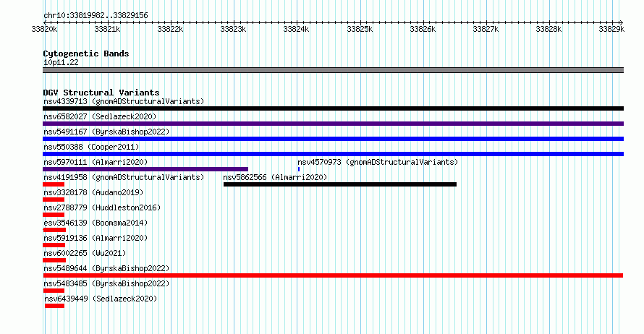
Task: Click the nsv4339713 gnomADStructuralVariants label
Action: [124, 101]
